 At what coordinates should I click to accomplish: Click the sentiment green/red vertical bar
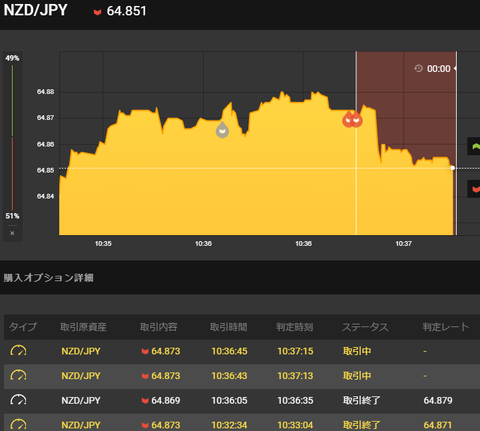12,137
